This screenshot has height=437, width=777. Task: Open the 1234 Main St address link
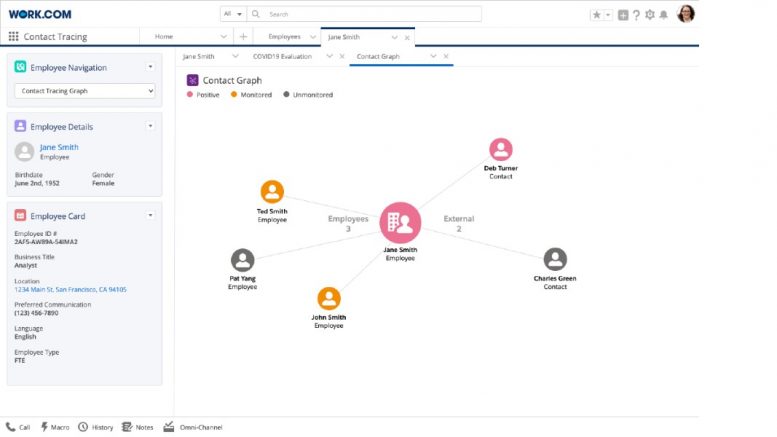pyautogui.click(x=70, y=289)
